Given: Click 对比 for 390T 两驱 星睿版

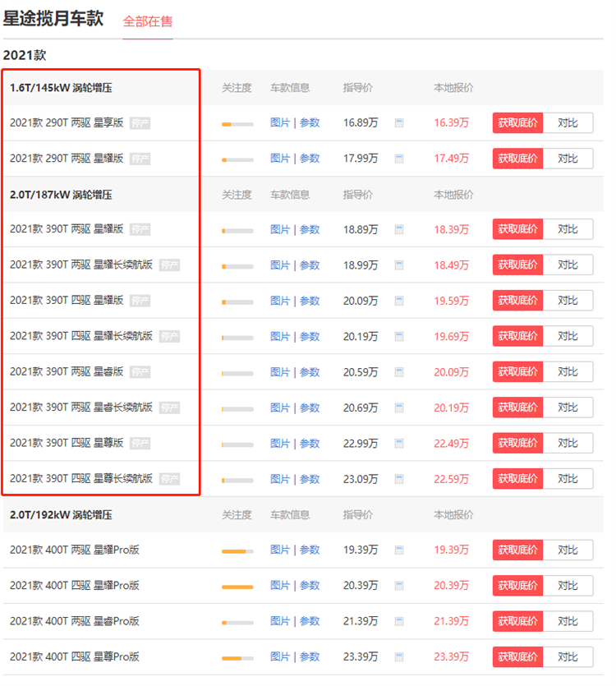Looking at the screenshot, I should 568,372.
